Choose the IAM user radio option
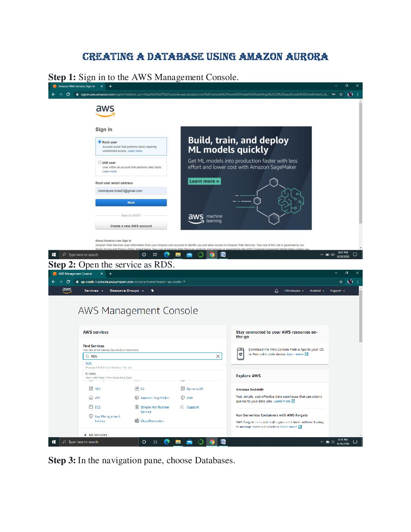Image resolution: width=411 pixels, height=532 pixels. pyautogui.click(x=100, y=162)
